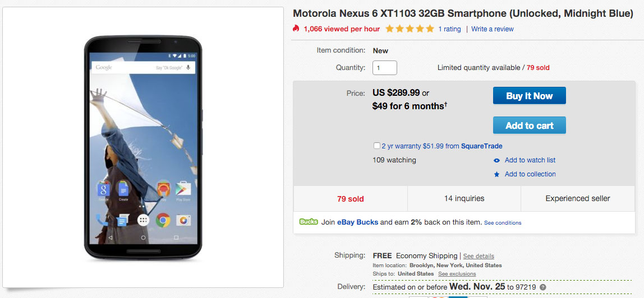The image size is (644, 298).
Task: Click the green eBay Bucks logo icon
Action: tap(309, 222)
